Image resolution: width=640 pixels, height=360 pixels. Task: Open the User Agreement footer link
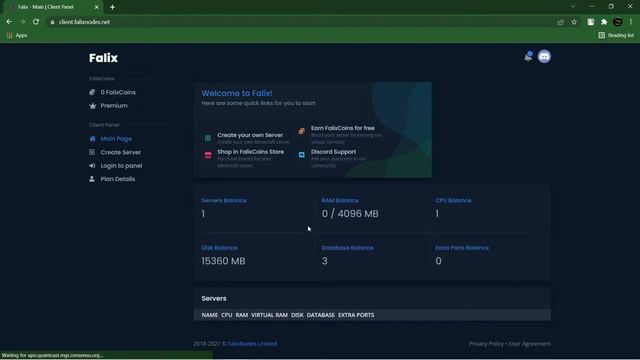pyautogui.click(x=529, y=344)
